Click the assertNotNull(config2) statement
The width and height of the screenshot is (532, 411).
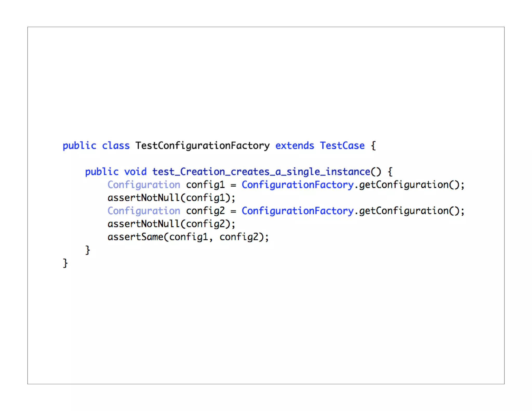[x=171, y=224]
